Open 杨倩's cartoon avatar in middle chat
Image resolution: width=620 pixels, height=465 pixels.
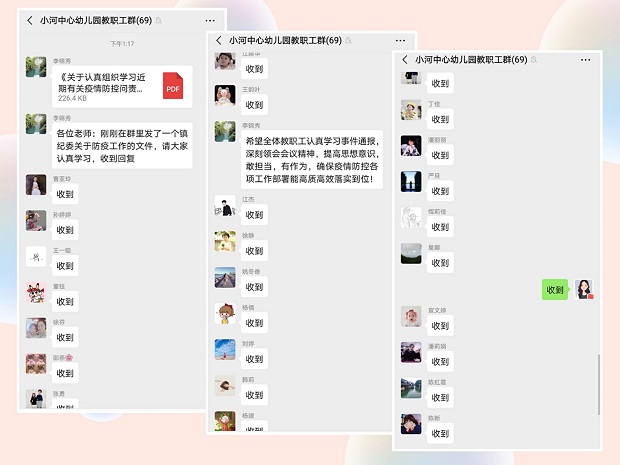(225, 314)
